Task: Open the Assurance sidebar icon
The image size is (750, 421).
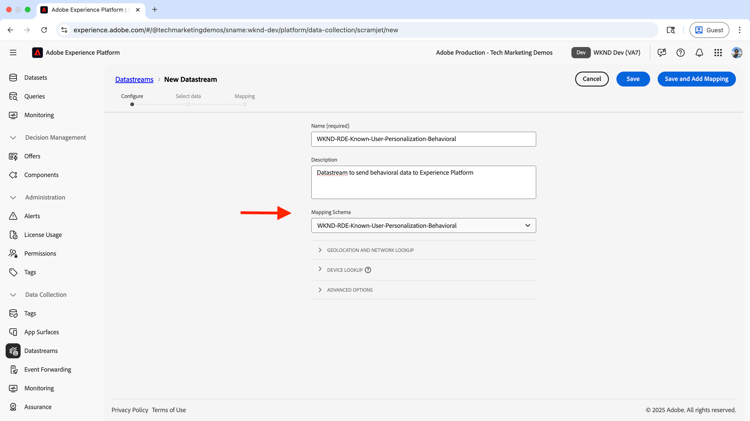Action: (13, 407)
